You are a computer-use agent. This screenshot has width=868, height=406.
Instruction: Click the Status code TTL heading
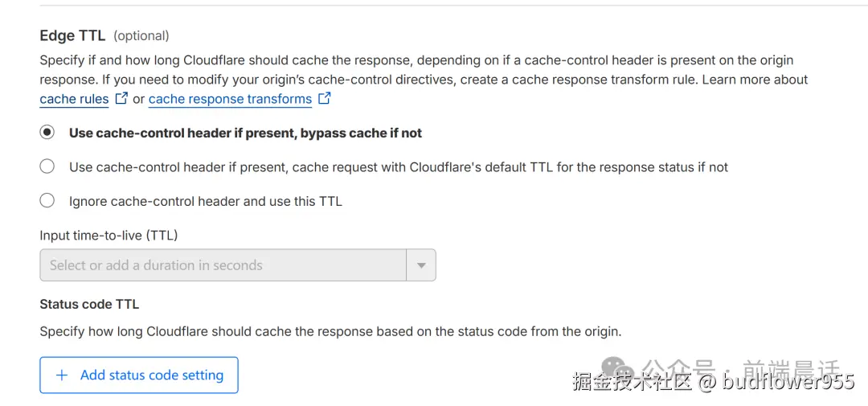89,304
